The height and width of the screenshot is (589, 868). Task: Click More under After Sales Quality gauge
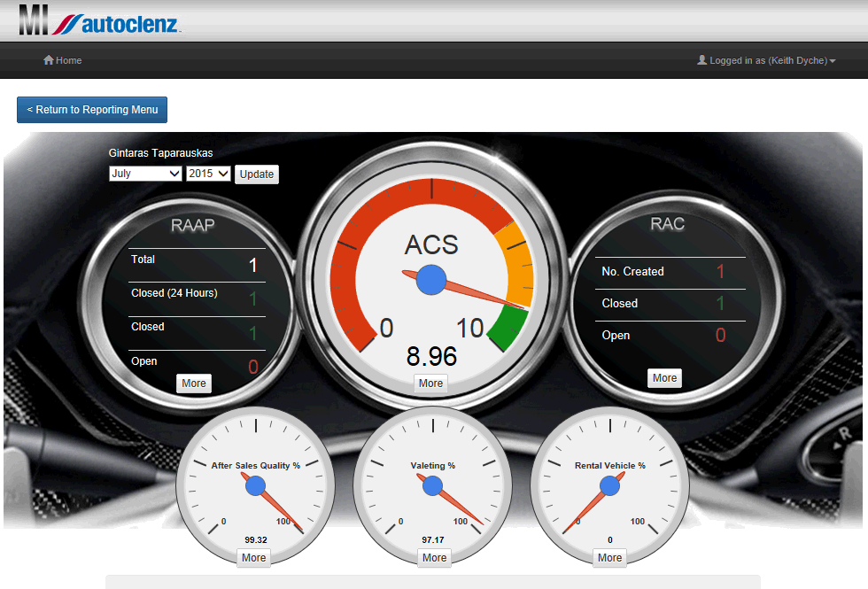tap(253, 557)
